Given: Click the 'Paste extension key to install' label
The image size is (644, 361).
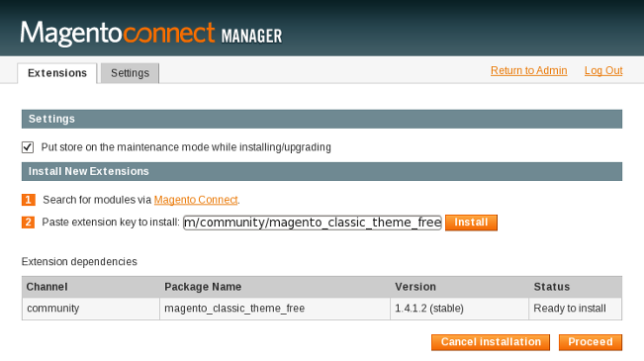Looking at the screenshot, I should 111,223.
